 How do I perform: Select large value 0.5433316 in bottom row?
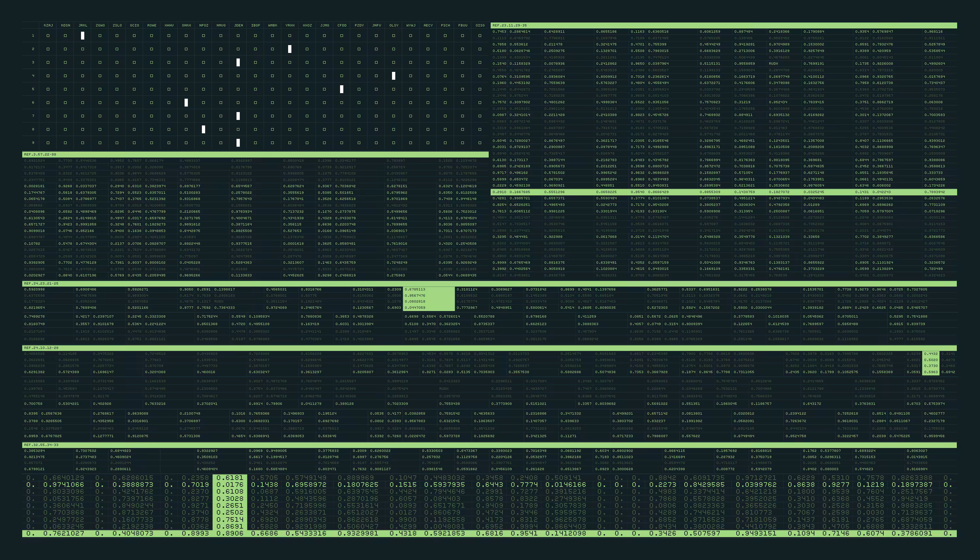(x=306, y=534)
